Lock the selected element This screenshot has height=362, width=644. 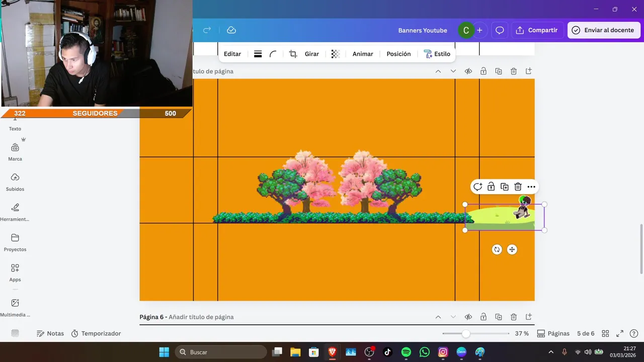(491, 187)
